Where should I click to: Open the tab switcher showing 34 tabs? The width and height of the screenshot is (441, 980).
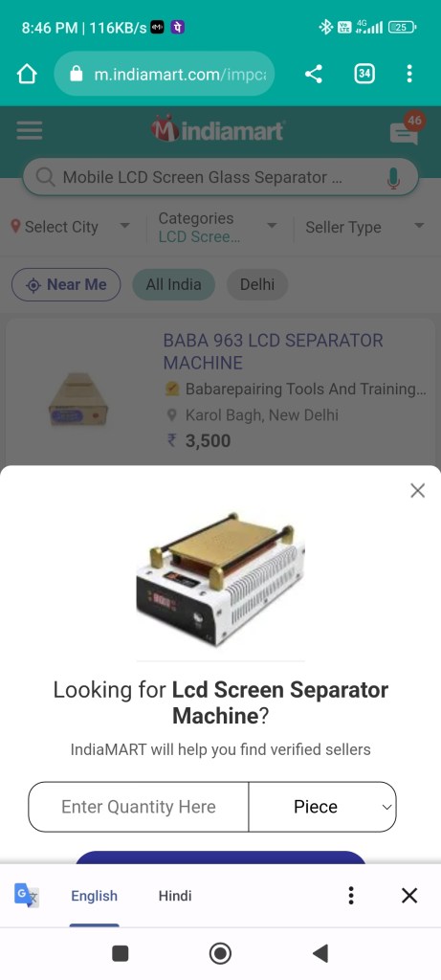(364, 75)
